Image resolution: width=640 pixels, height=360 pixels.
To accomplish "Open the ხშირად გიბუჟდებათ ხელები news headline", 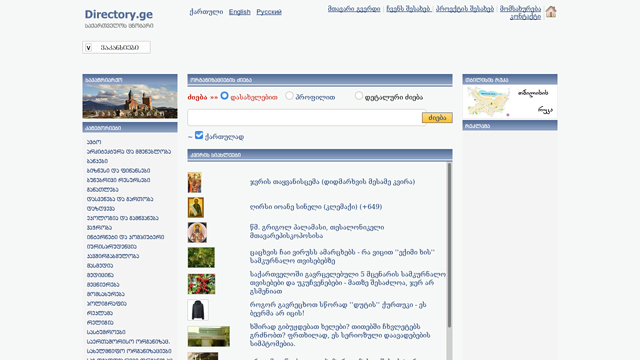I will tap(340, 336).
